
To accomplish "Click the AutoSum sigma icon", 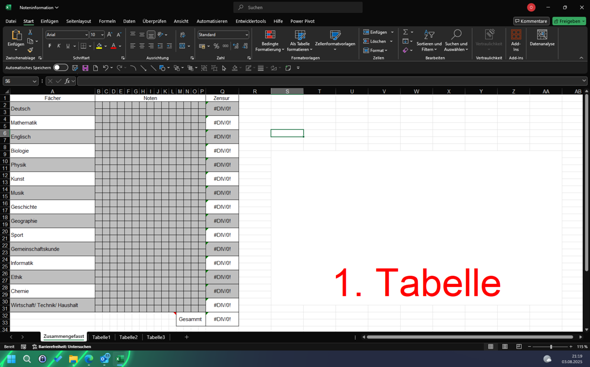I will click(x=406, y=32).
